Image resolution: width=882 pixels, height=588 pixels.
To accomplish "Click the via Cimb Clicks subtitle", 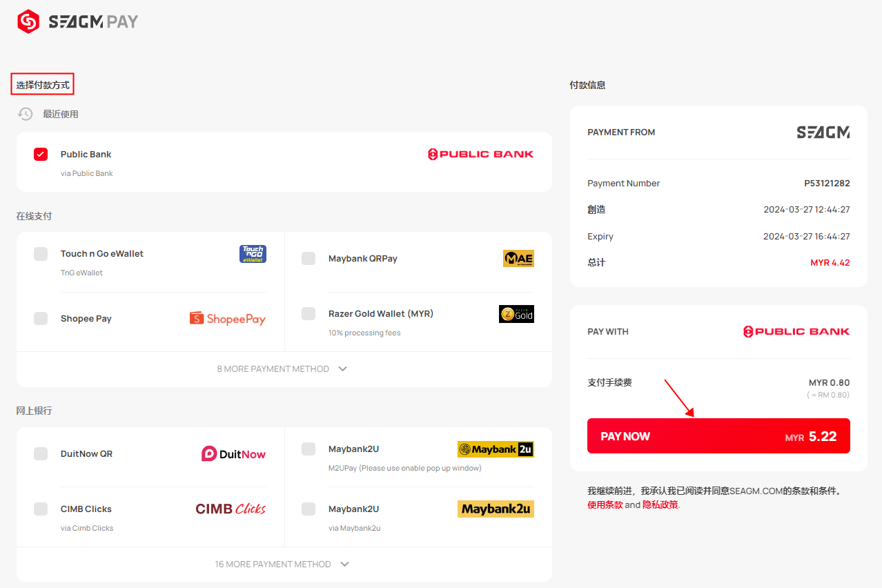I will [87, 528].
